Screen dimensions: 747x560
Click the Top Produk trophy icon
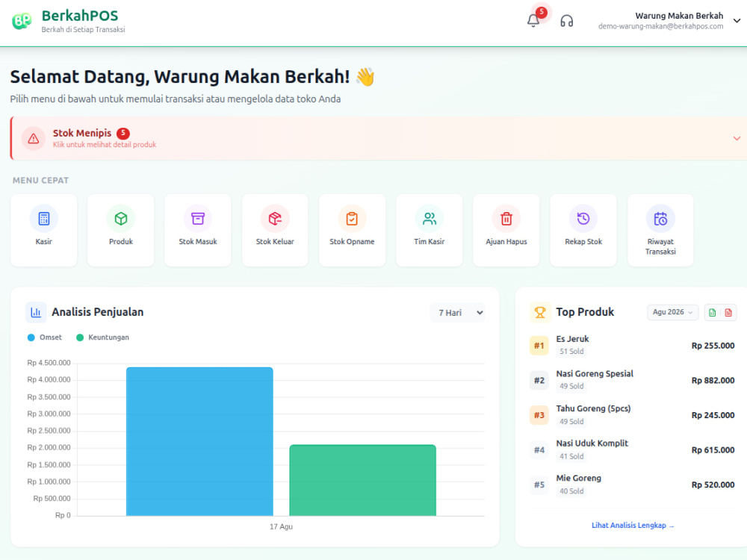[x=540, y=312]
